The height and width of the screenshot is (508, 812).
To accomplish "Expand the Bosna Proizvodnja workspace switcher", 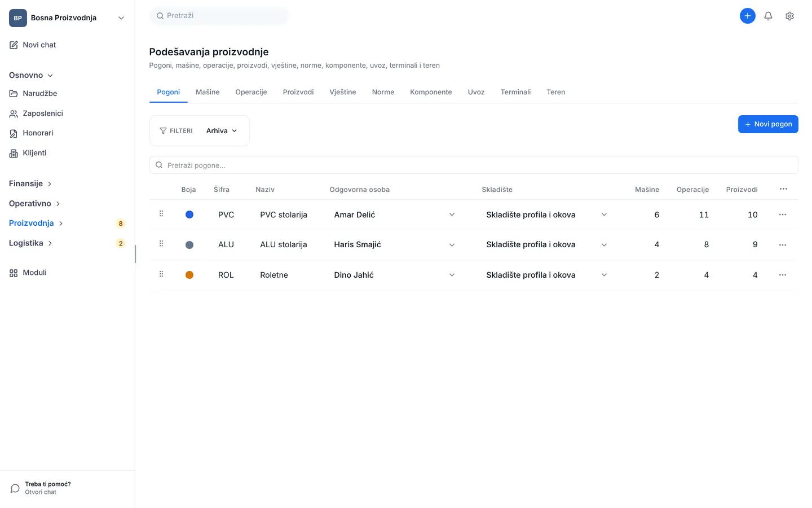I will [67, 18].
